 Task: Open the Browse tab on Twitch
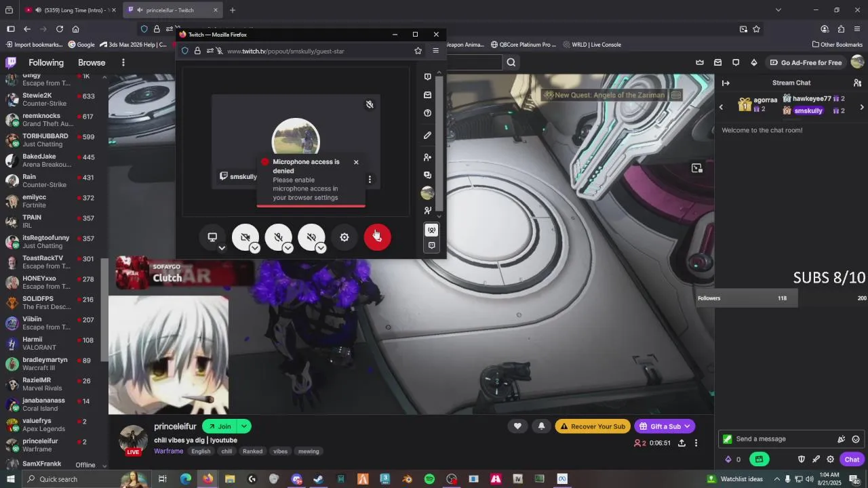click(x=92, y=62)
